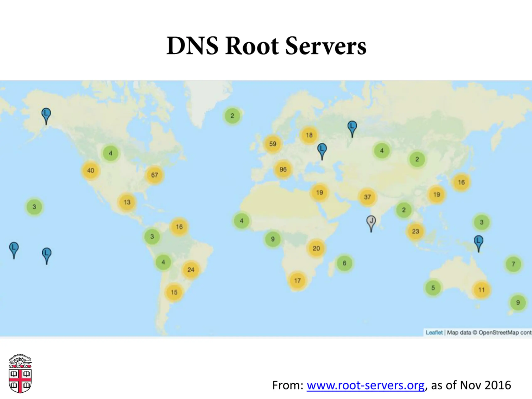Click the L pin near the Black Sea
This screenshot has height=399, width=532.
click(322, 152)
